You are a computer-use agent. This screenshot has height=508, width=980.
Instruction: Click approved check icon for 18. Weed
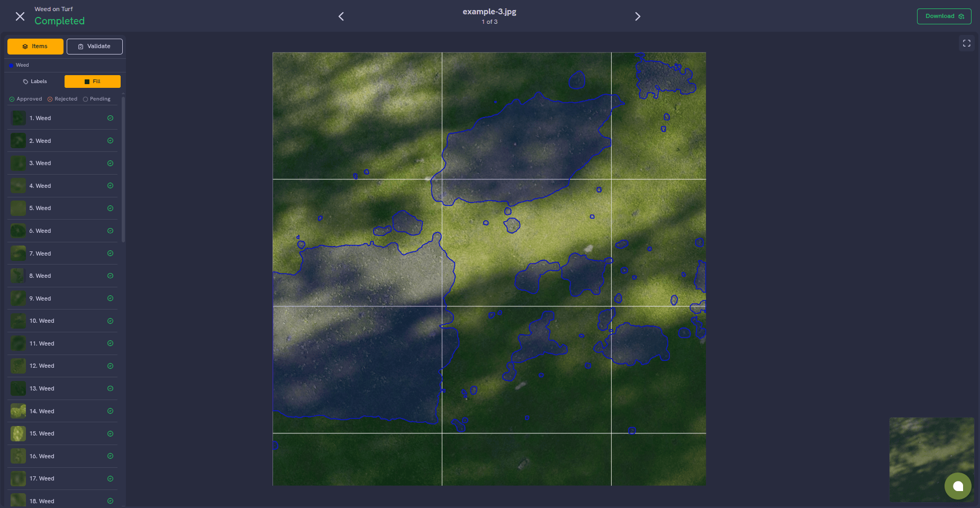pos(110,501)
